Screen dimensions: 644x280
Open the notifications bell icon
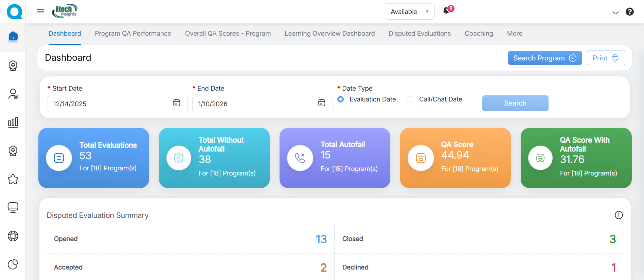(447, 11)
